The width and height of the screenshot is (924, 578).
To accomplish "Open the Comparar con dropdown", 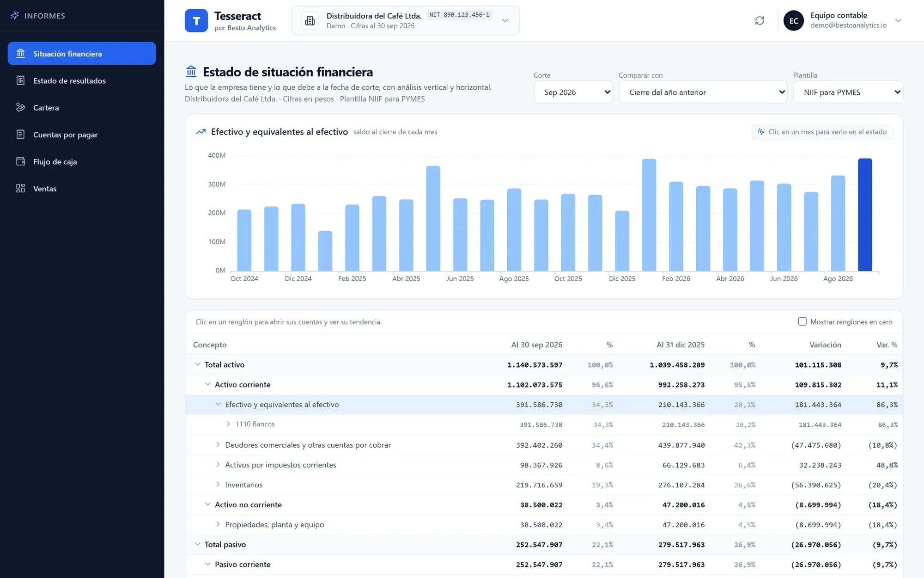I will [703, 92].
